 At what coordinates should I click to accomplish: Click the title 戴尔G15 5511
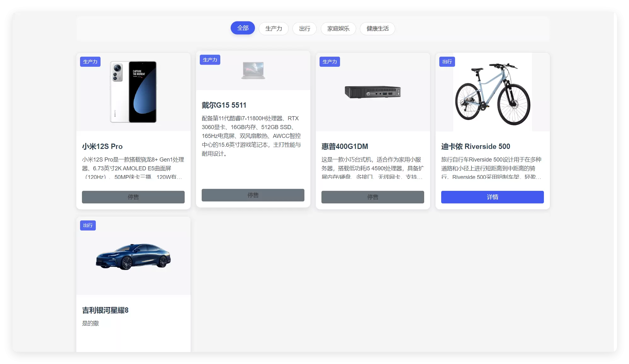(x=224, y=105)
